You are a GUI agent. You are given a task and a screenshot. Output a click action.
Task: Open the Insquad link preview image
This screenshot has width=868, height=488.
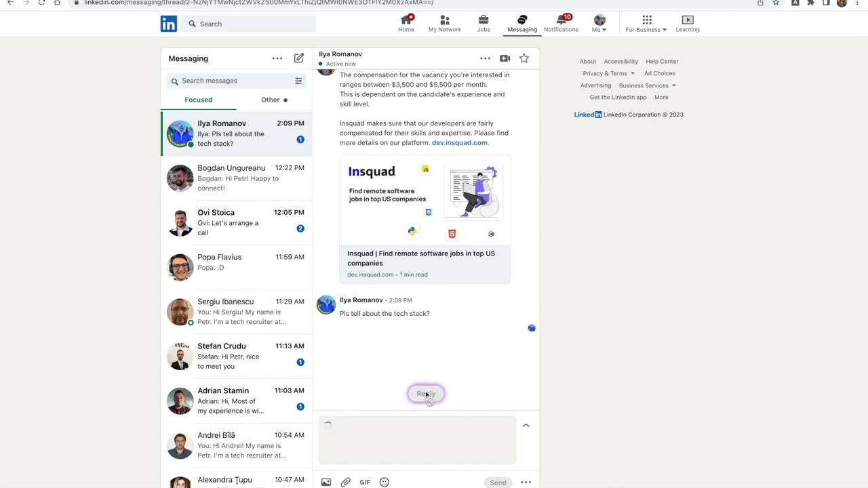click(425, 201)
